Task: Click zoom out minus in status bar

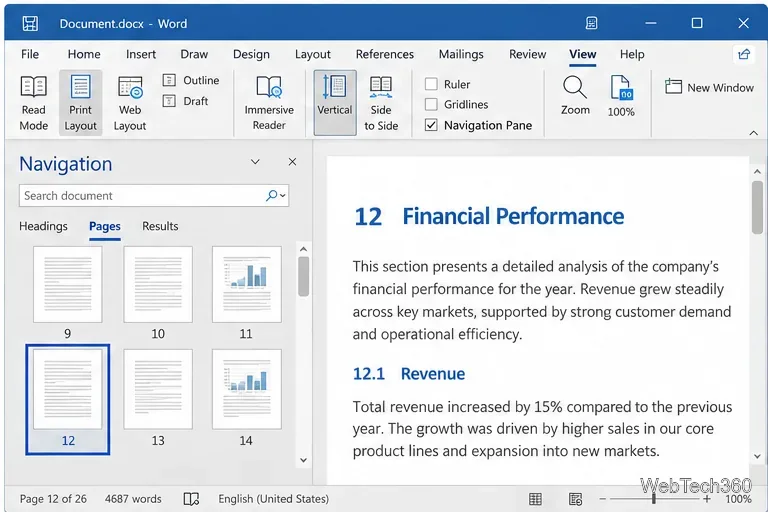Action: (x=602, y=499)
